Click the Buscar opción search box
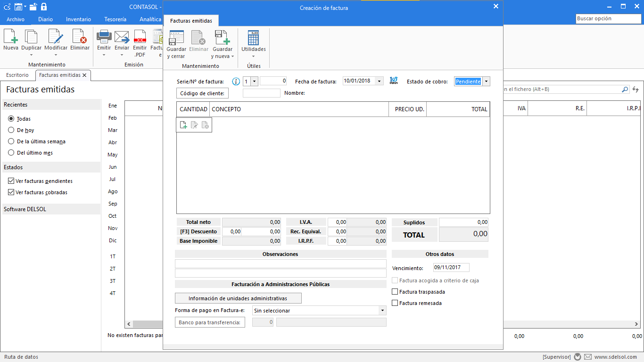Screen dimensions: 644x362 (x=608, y=19)
